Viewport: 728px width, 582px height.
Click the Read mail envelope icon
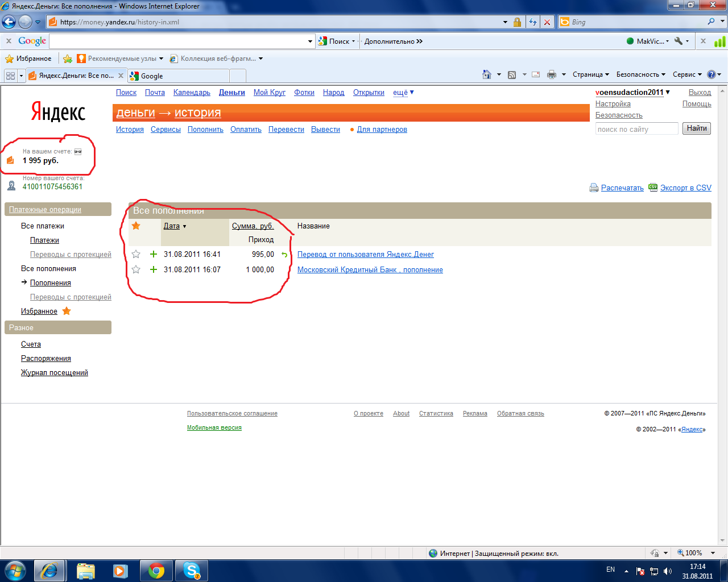(536, 74)
